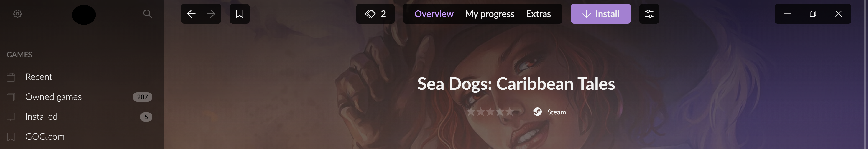Rate the game with the fifth star
868x149 pixels.
click(509, 112)
